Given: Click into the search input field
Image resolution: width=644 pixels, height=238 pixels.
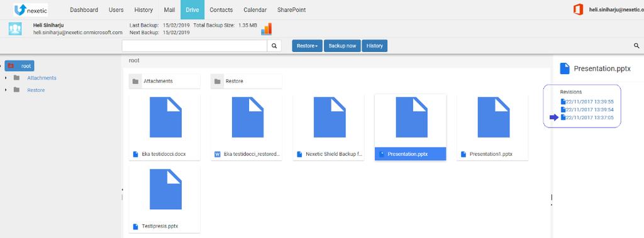Looking at the screenshot, I should click(195, 46).
